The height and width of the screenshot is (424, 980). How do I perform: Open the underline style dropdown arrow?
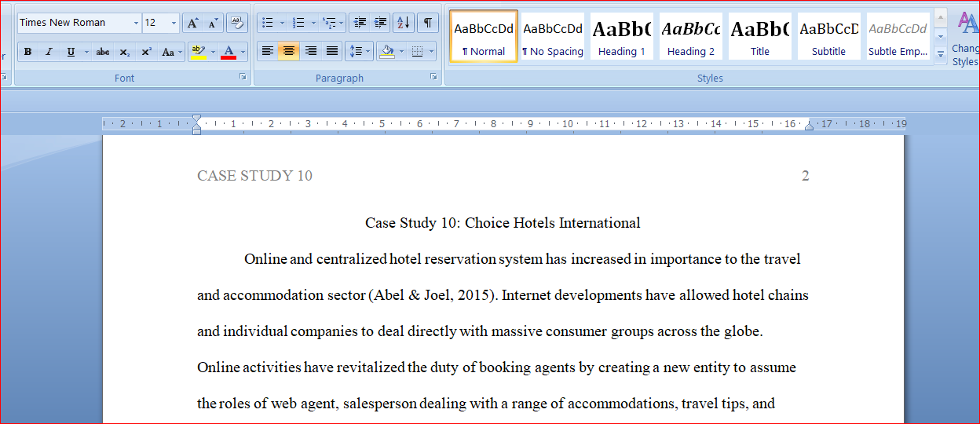click(x=86, y=52)
